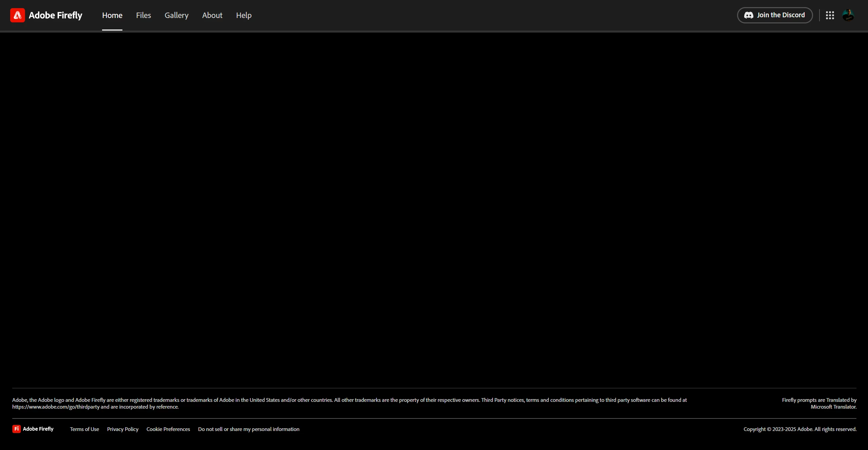
Task: Click the adobe.com/go/thirdparty URL
Action: coord(56,407)
